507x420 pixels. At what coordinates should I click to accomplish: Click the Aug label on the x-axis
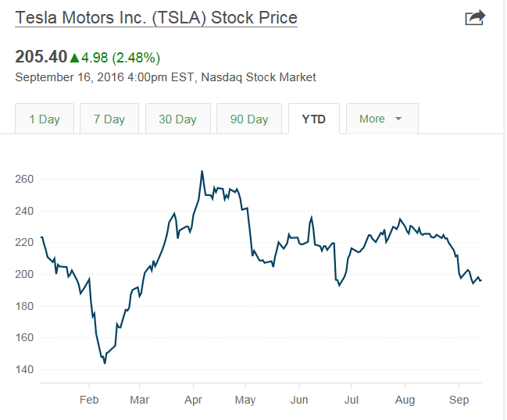coord(405,400)
